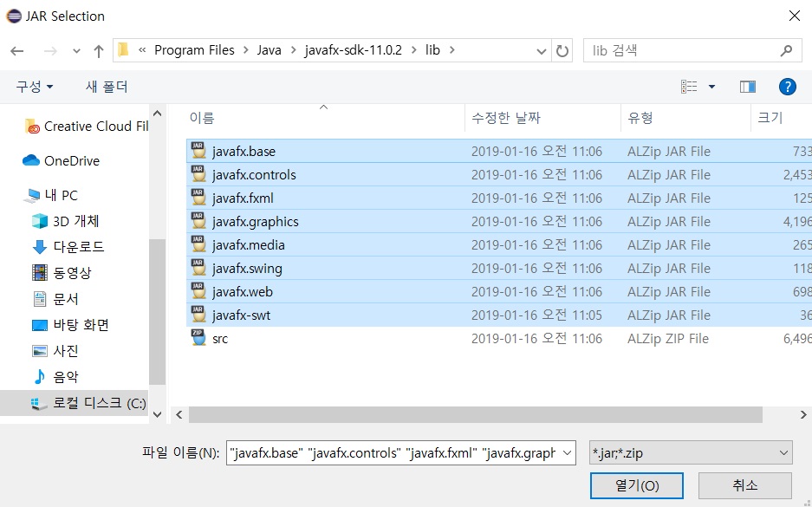Click the vertical sidebar scrollbar thumb
This screenshot has height=507, width=812.
(x=157, y=312)
